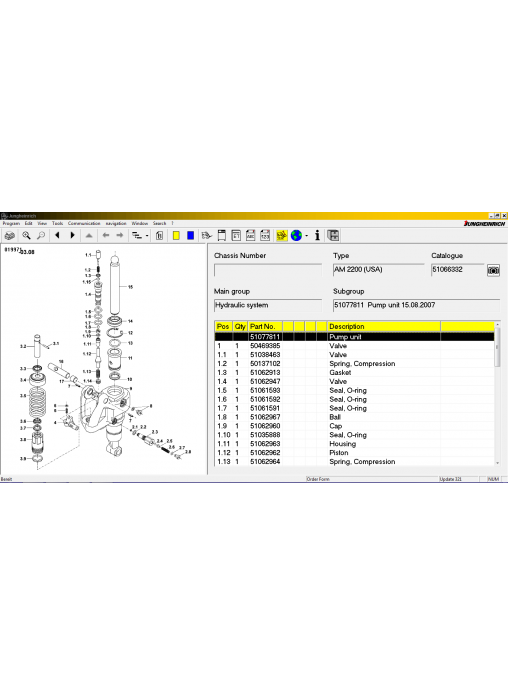Click the camera icon beside Catalogue field
The width and height of the screenshot is (508, 696).
point(493,270)
